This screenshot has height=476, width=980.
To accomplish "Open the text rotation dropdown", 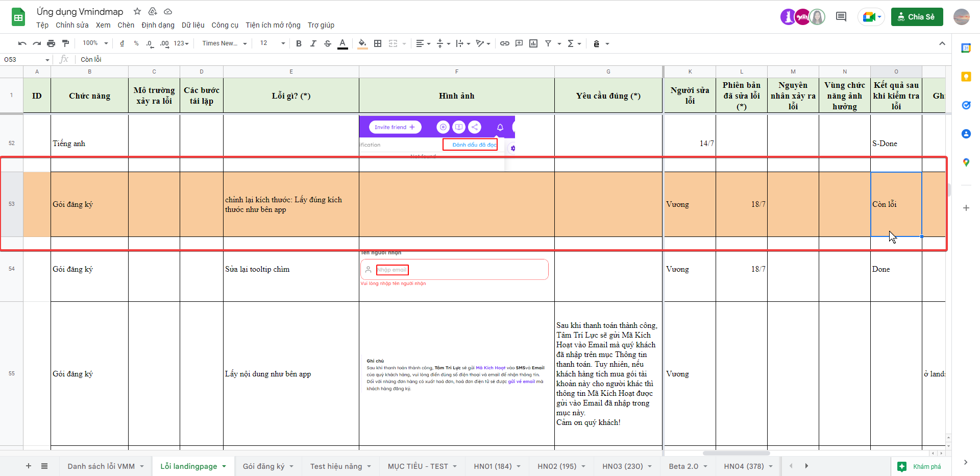I will point(483,43).
